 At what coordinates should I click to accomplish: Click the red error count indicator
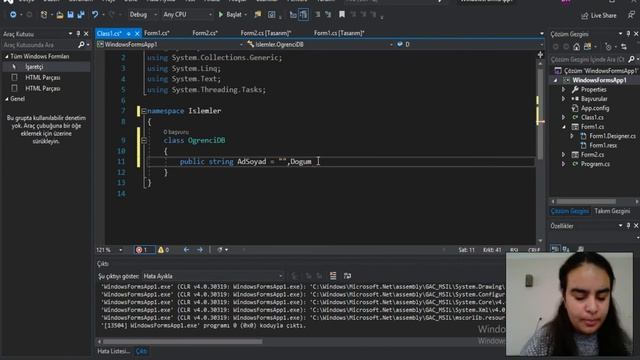pyautogui.click(x=144, y=250)
